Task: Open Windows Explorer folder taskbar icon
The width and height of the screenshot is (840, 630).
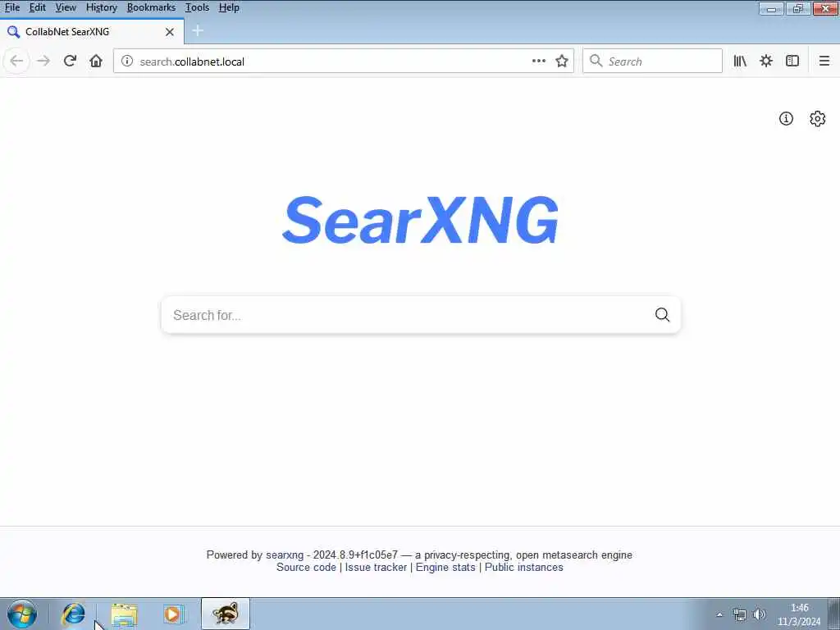Action: coord(125,614)
